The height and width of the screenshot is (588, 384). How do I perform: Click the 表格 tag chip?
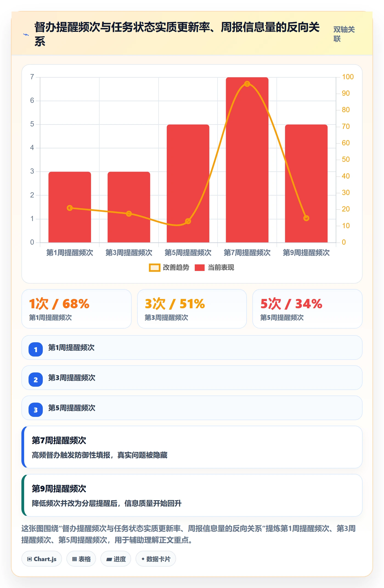81,559
